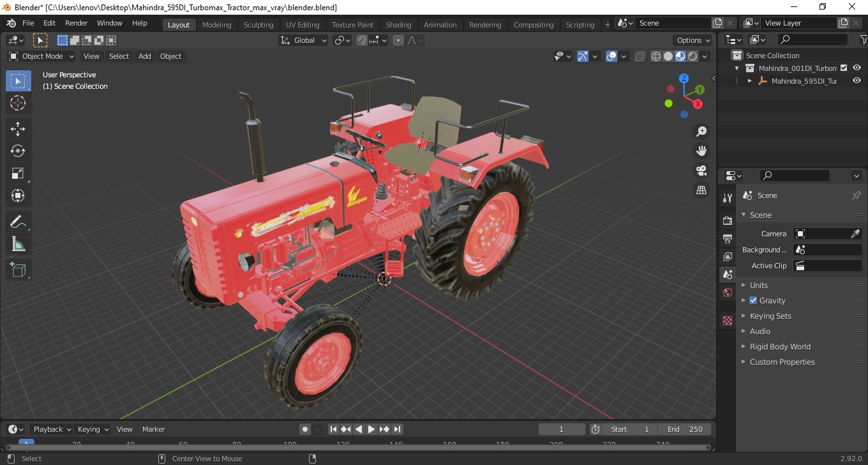Switch to the UV Editing workspace tab

coord(303,25)
